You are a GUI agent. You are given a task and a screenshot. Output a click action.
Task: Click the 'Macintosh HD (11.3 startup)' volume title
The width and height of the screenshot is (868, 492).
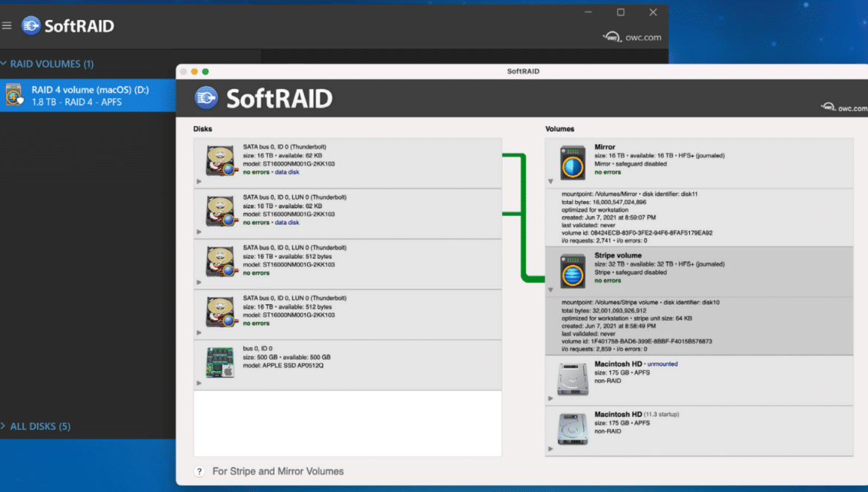[x=637, y=415]
